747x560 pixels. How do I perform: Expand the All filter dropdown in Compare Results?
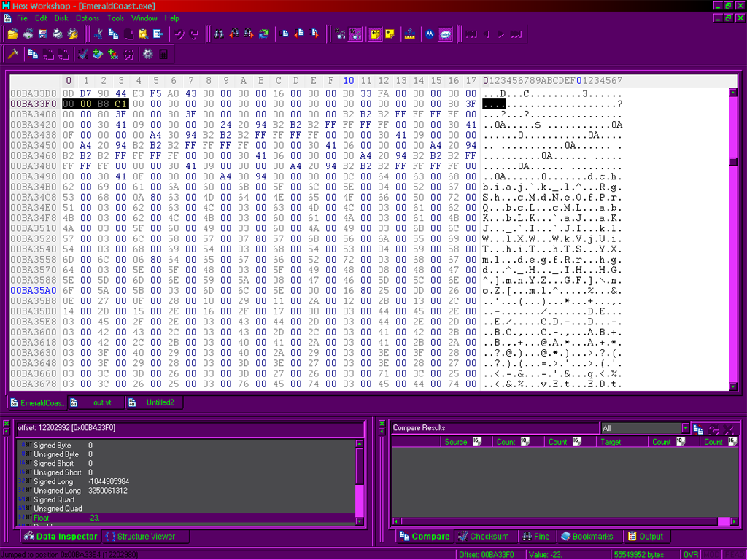click(685, 428)
